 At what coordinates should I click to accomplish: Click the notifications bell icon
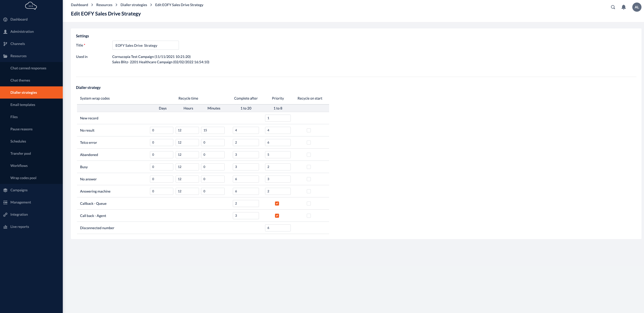623,7
